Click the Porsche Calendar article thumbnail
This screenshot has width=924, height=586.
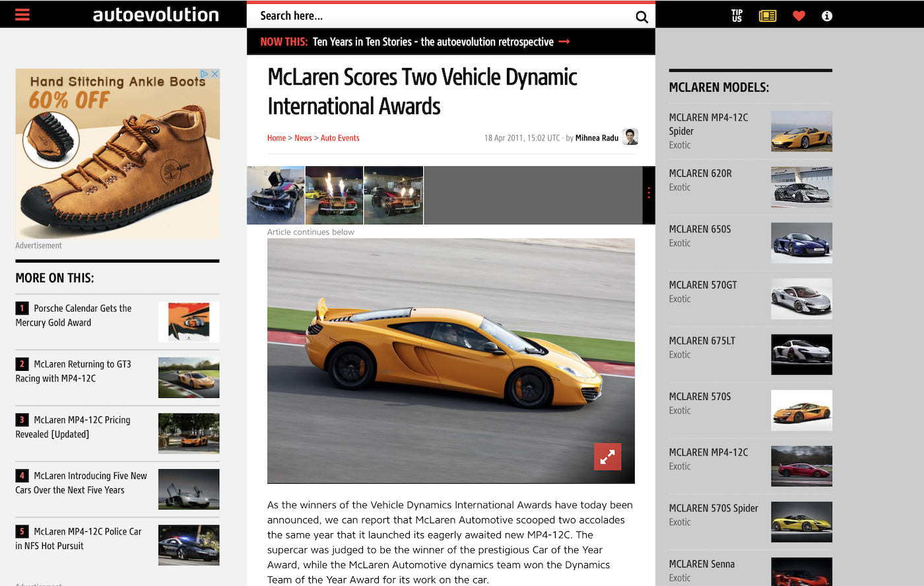tap(189, 322)
